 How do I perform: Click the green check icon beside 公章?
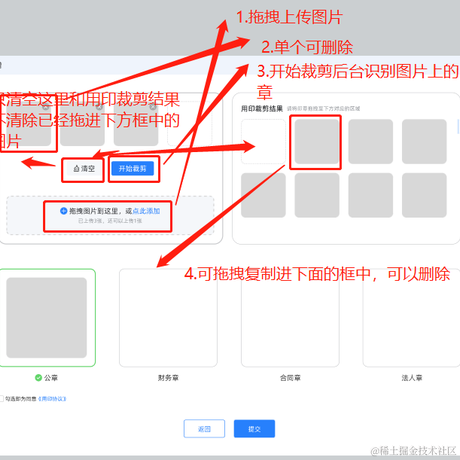point(38,378)
